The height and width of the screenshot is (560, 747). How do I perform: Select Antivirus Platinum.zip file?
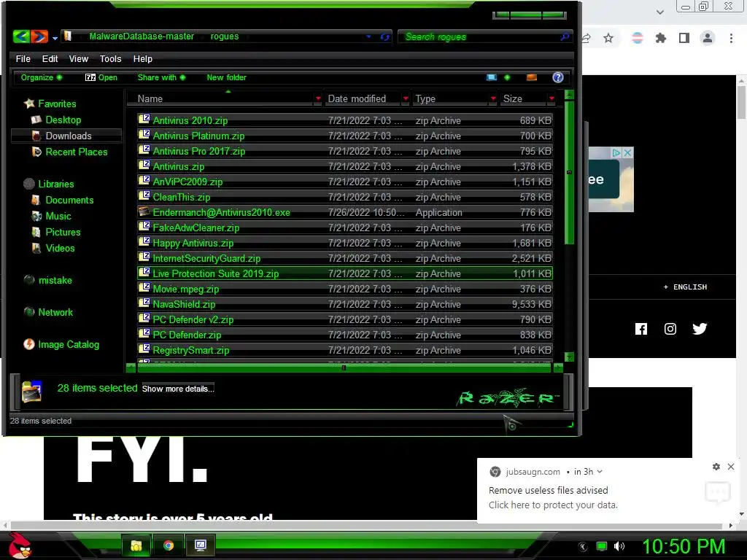(344, 136)
